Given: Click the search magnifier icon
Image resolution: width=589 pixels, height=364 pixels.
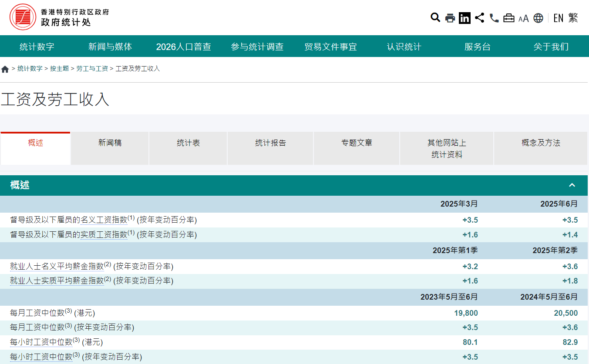Looking at the screenshot, I should tap(435, 18).
